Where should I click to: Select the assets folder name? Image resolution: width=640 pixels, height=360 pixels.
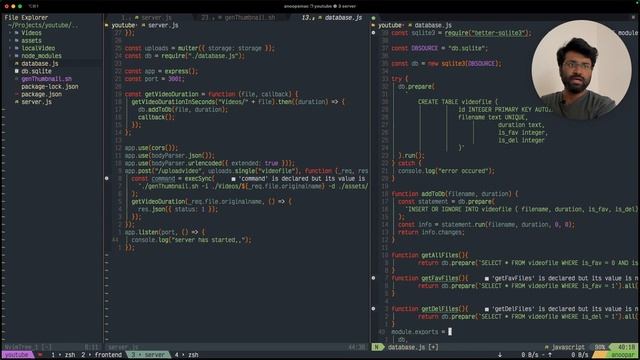point(31,40)
